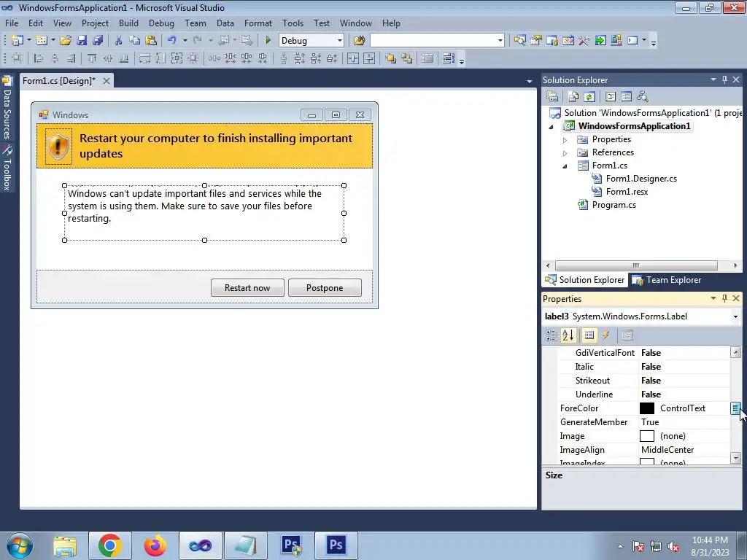Click the Open File folder icon
The image size is (747, 560).
pyautogui.click(x=65, y=41)
